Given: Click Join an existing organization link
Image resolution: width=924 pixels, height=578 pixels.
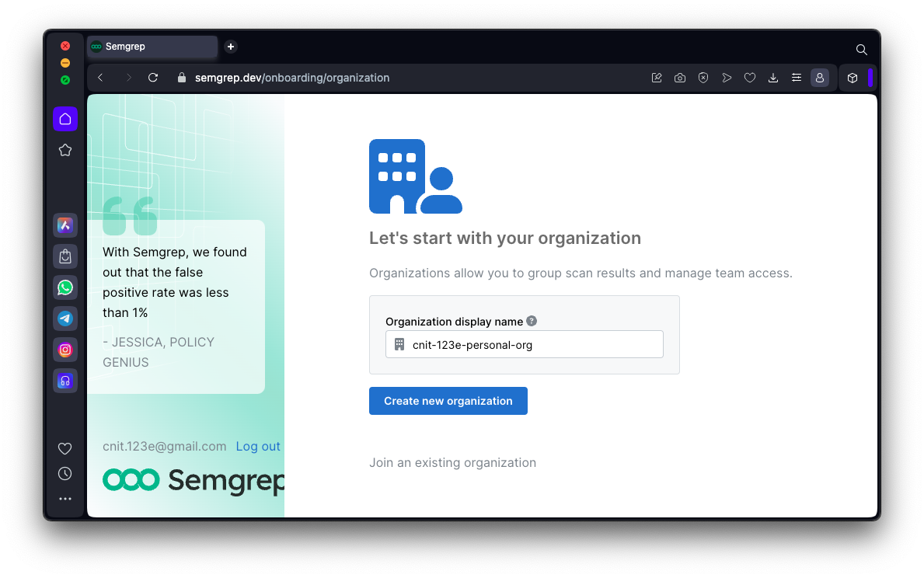Looking at the screenshot, I should click(x=452, y=462).
